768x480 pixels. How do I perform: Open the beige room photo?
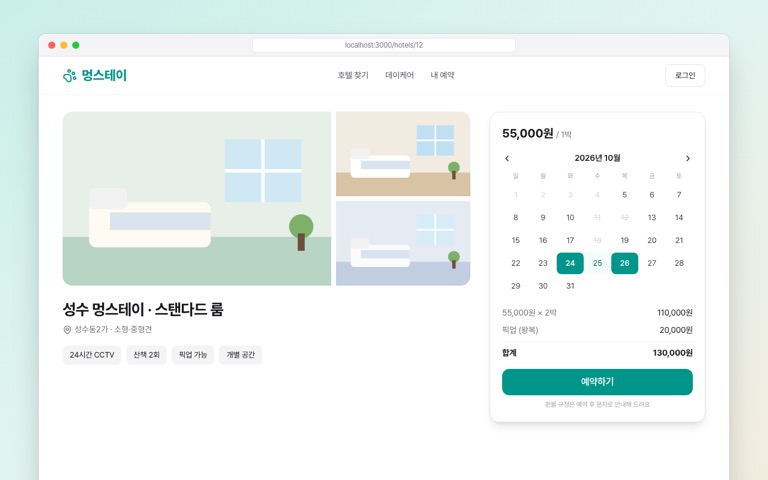pyautogui.click(x=403, y=154)
